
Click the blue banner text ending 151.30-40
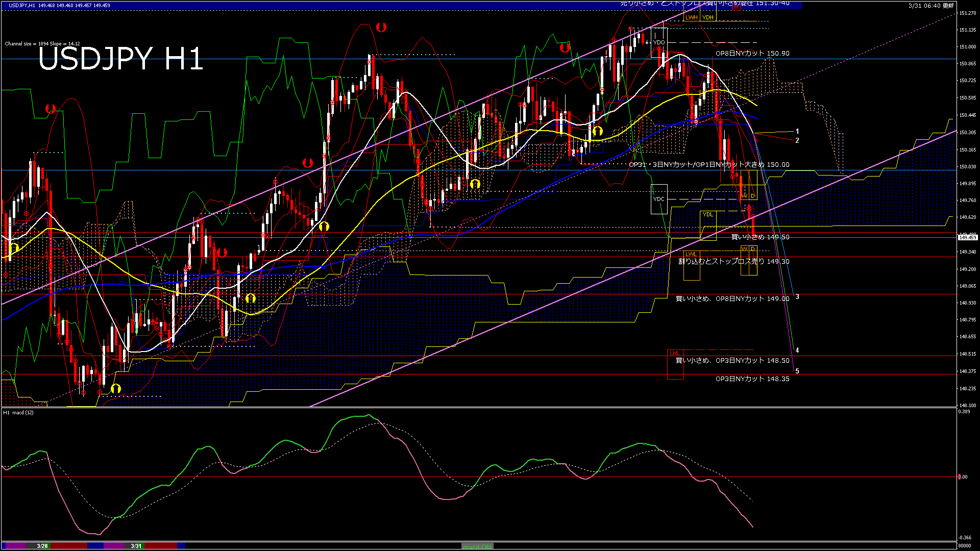(x=705, y=4)
